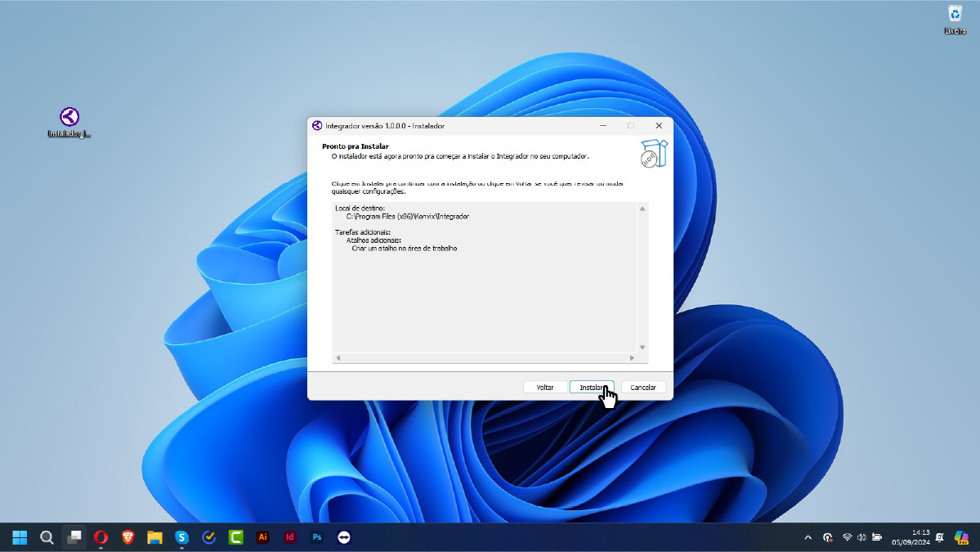The height and width of the screenshot is (552, 980).
Task: Click the horizontal scroll right arrow
Action: point(632,358)
